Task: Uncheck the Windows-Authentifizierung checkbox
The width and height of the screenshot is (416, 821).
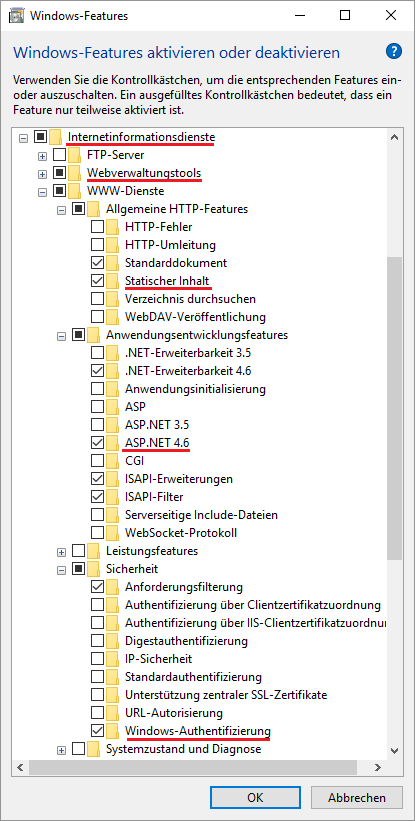Action: coord(97,730)
